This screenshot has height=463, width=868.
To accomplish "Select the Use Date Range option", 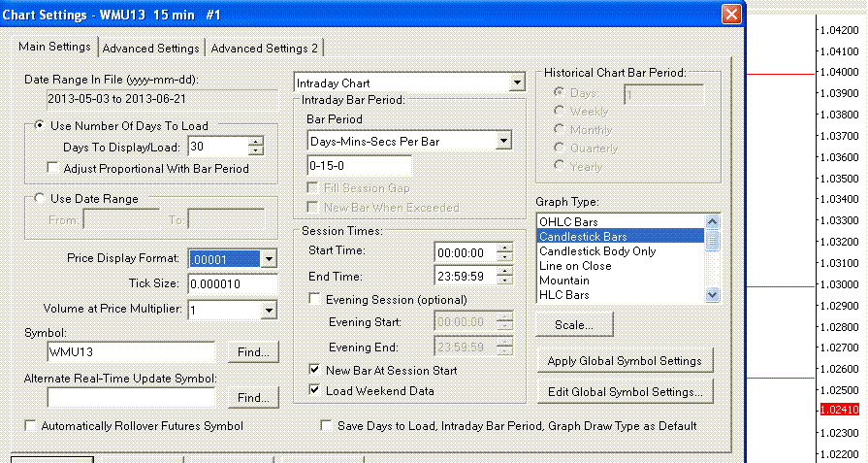I will point(39,199).
